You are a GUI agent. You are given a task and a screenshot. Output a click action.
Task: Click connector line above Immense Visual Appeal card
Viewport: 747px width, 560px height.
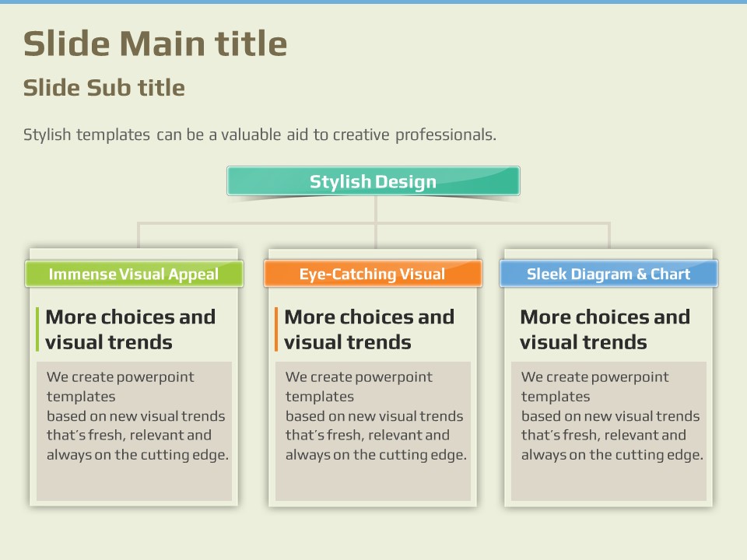pyautogui.click(x=139, y=236)
